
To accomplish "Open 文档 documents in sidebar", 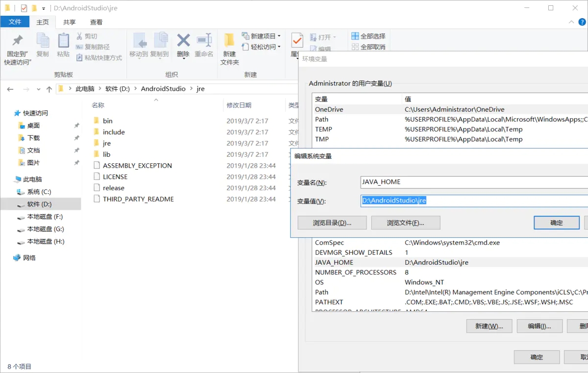I will tap(33, 150).
